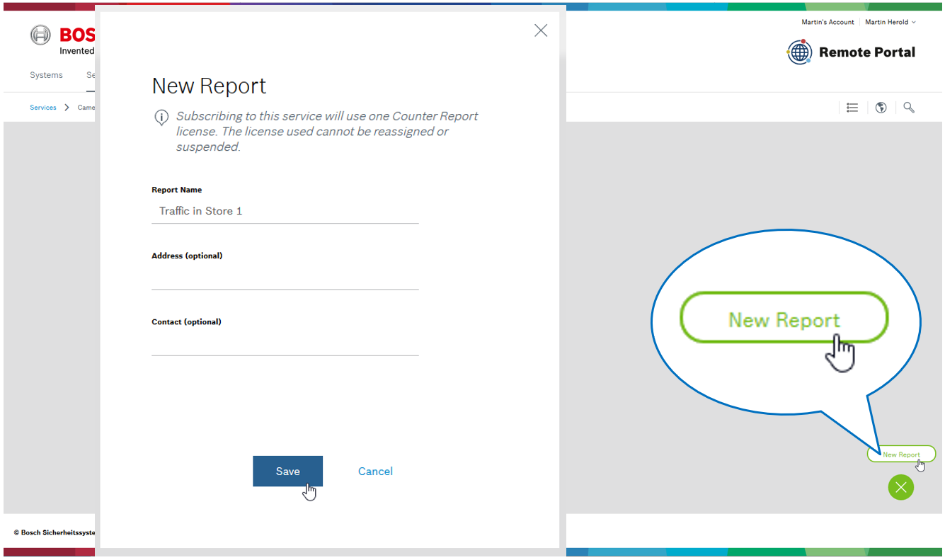Viewport: 945px width, 560px height.
Task: Open Martin's Account link
Action: tap(827, 22)
